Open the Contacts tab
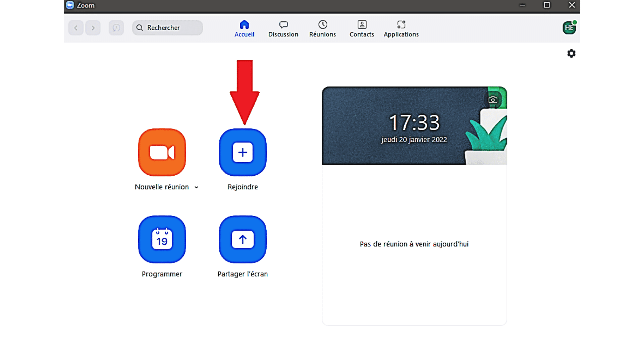This screenshot has width=644, height=362. [362, 29]
